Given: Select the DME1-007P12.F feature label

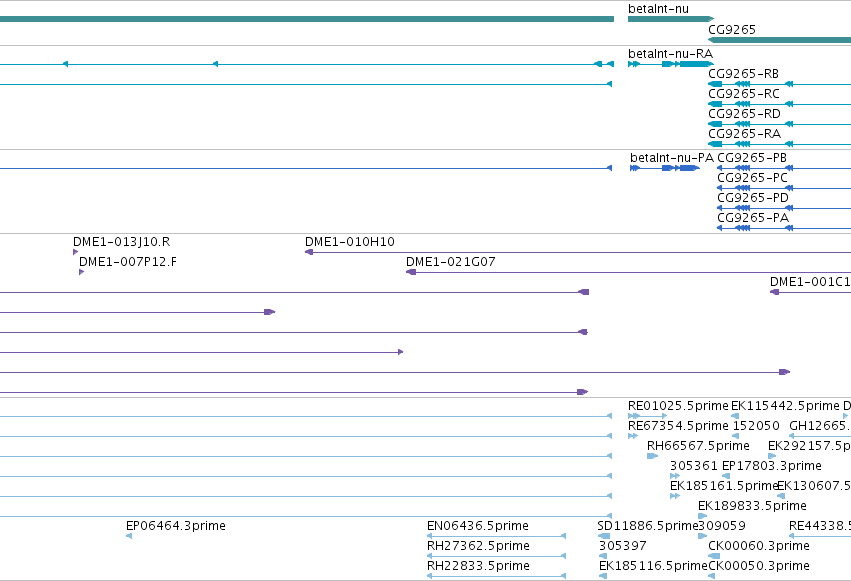Looking at the screenshot, I should [128, 262].
